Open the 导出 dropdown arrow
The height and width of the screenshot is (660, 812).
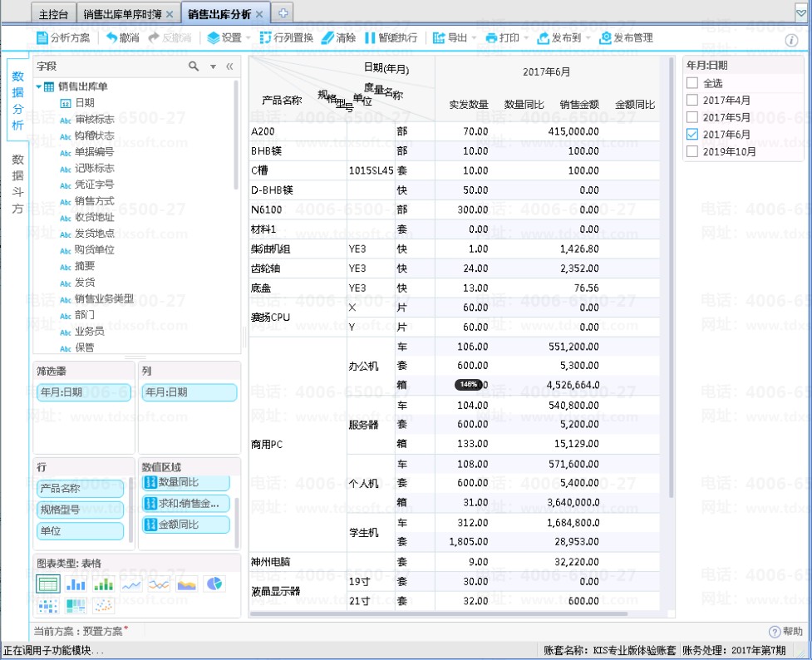[474, 38]
